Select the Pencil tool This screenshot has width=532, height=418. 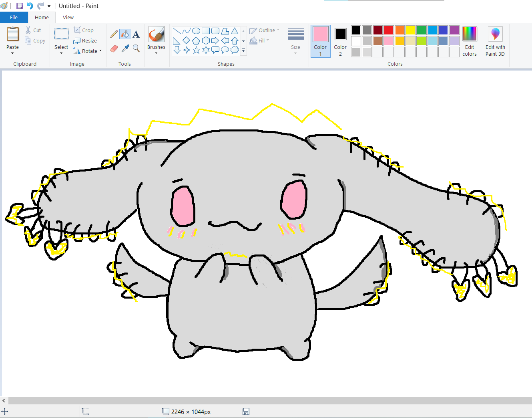(114, 34)
